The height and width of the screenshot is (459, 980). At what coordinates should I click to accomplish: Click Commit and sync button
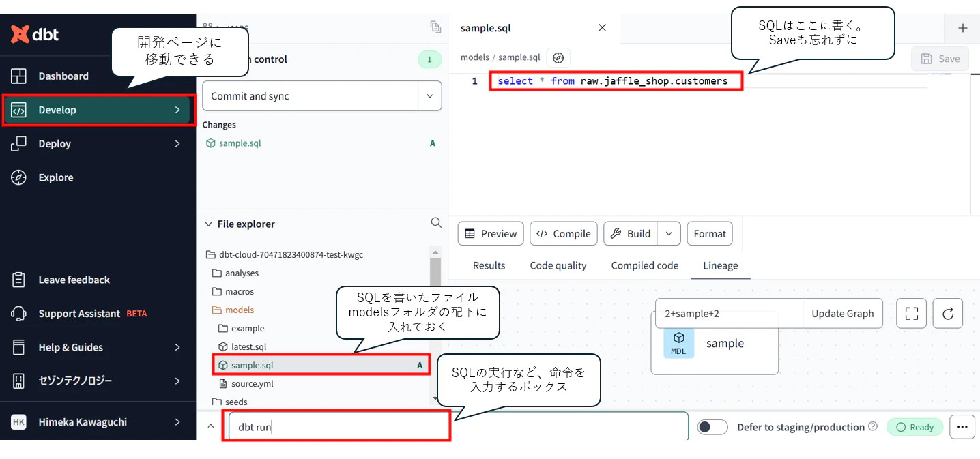pos(310,96)
